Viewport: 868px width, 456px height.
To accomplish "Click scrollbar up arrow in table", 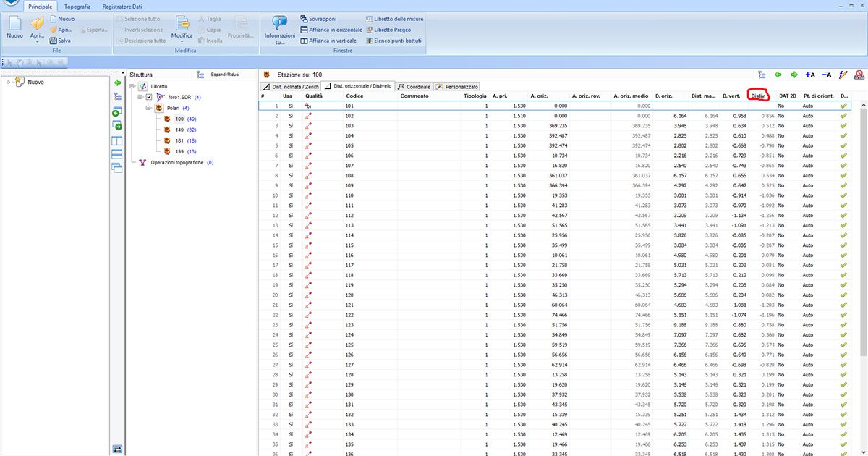I will 863,104.
